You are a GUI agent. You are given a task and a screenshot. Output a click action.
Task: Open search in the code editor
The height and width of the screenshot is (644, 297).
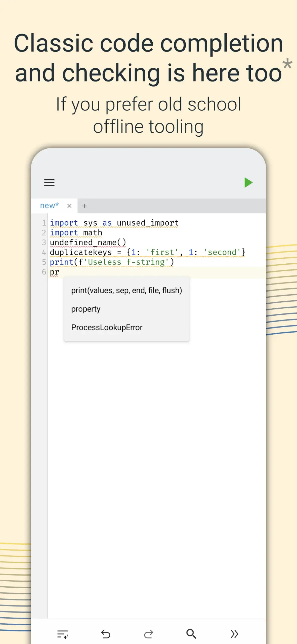[191, 634]
